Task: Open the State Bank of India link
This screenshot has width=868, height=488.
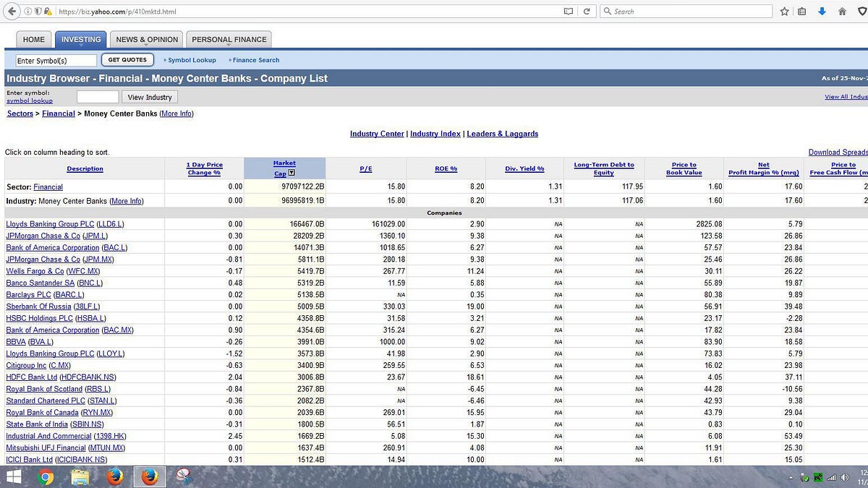Action: [37, 424]
